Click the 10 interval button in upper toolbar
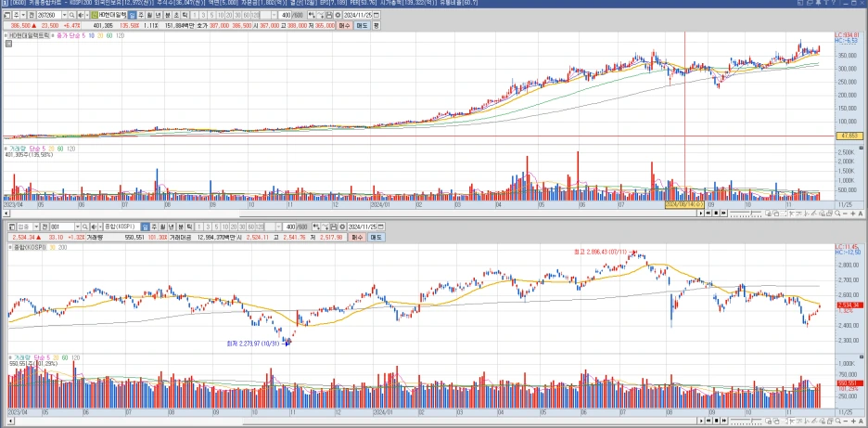This screenshot has height=428, width=868. tap(221, 15)
